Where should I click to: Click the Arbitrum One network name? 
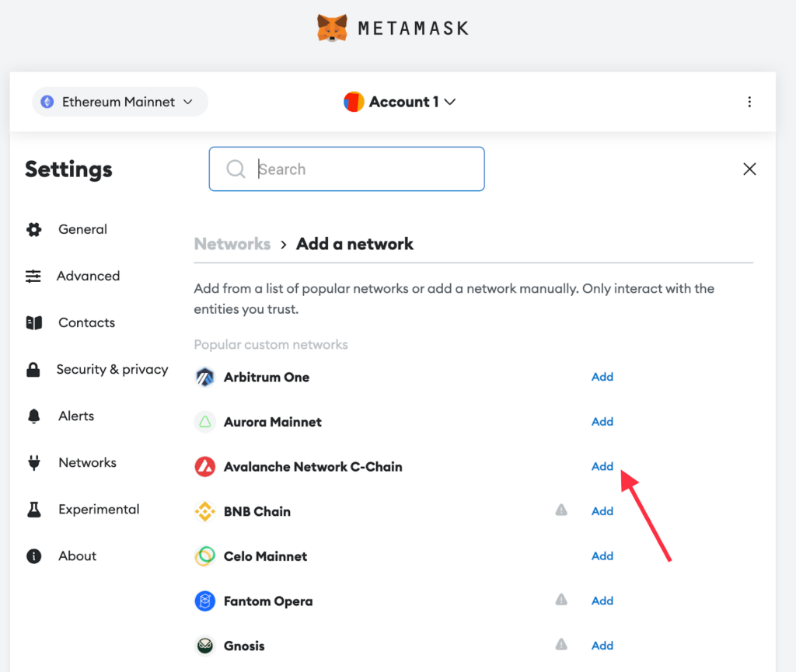(x=267, y=378)
